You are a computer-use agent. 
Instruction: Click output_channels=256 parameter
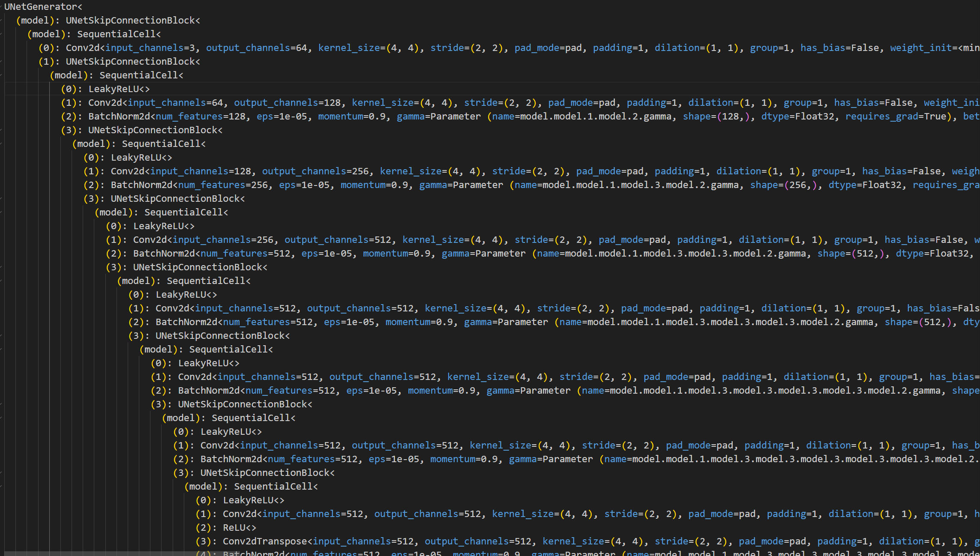pos(315,171)
